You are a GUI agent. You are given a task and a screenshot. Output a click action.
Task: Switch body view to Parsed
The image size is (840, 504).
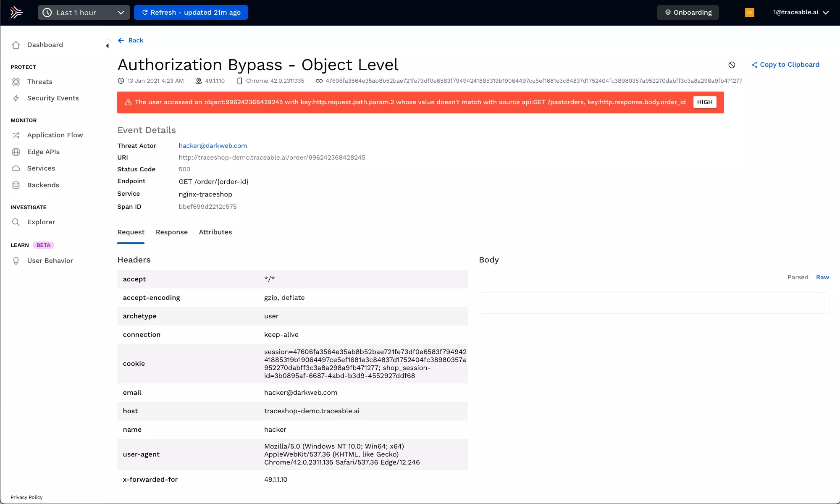pyautogui.click(x=798, y=277)
